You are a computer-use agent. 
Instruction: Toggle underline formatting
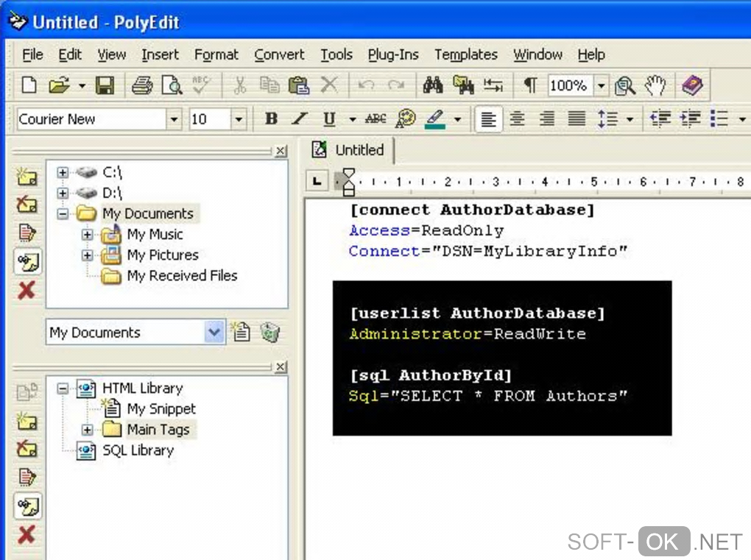click(x=330, y=118)
